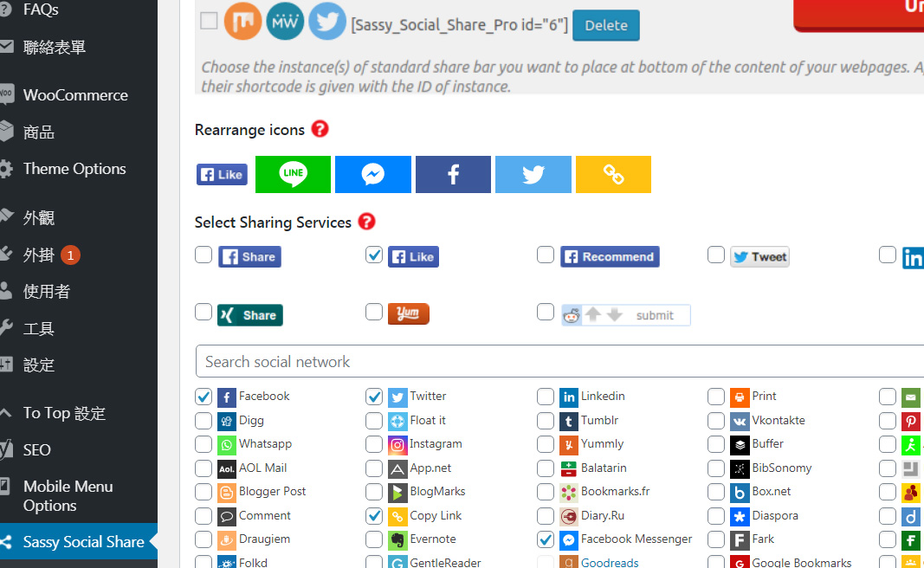
Task: Check the Whatsapp checkbox
Action: pyautogui.click(x=204, y=444)
